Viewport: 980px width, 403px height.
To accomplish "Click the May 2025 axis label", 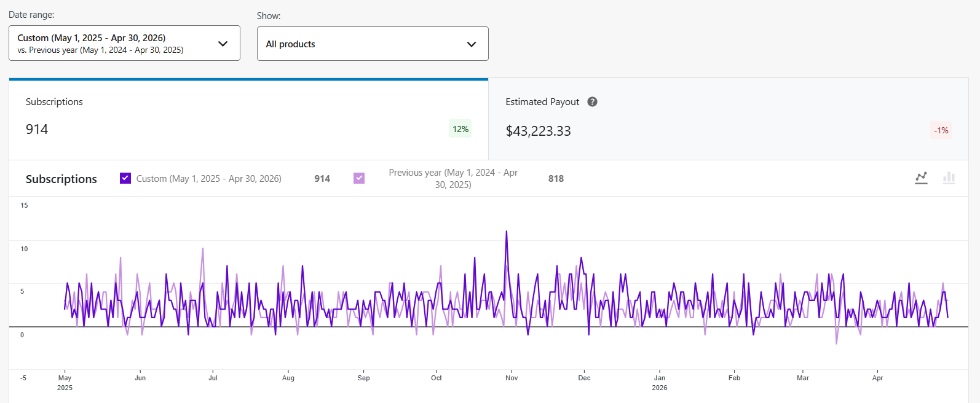I will (65, 383).
